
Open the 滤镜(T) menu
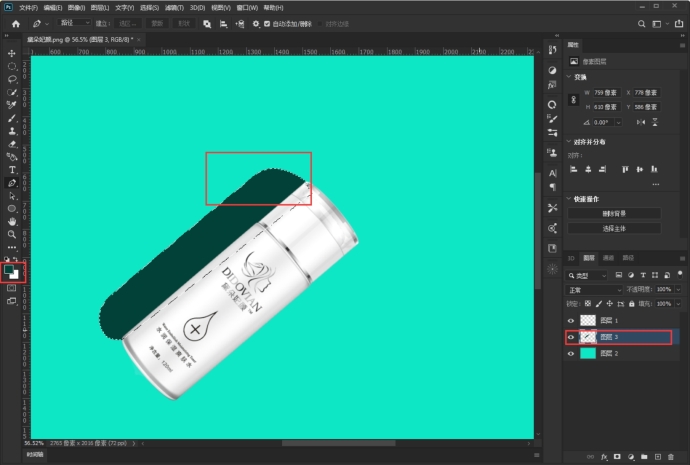click(x=174, y=8)
